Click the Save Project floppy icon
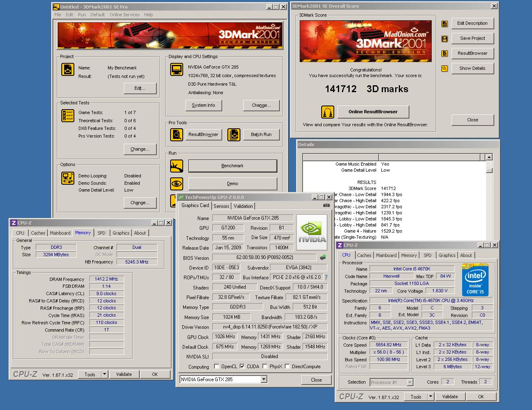This screenshot has height=410, width=532. tap(445, 39)
